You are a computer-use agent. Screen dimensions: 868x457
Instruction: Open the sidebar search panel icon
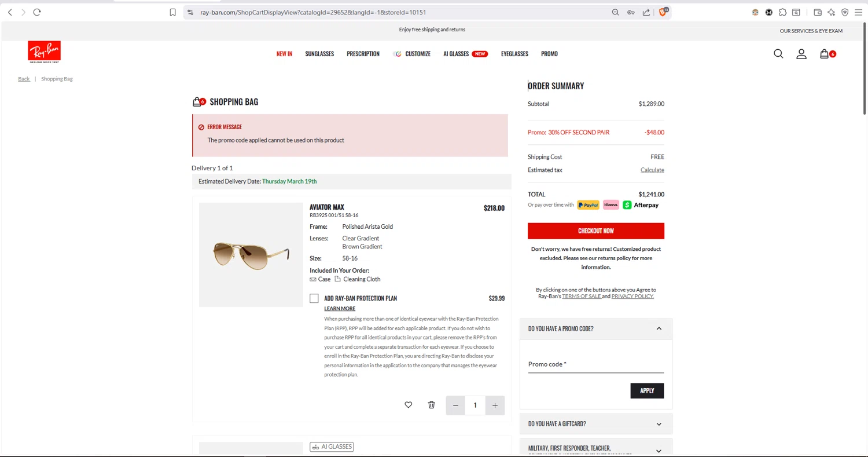[796, 12]
